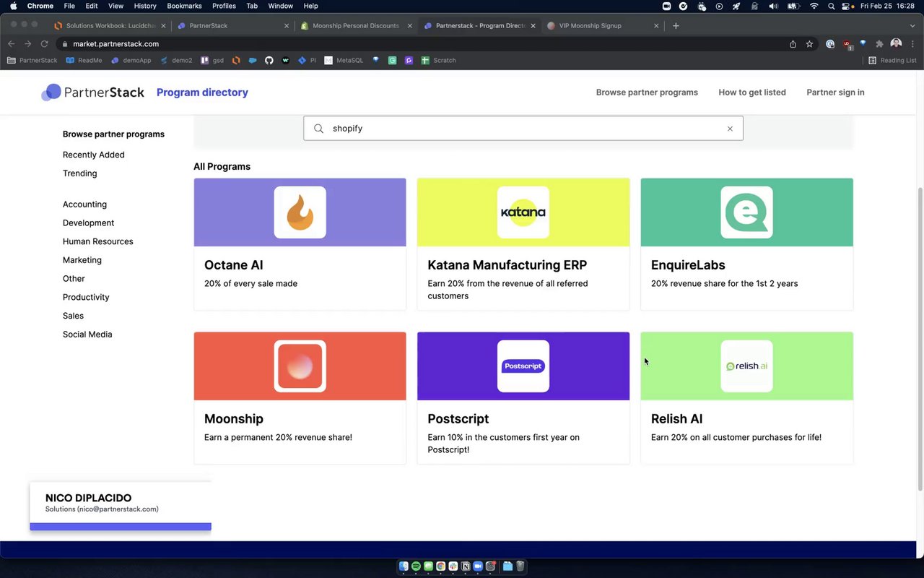Open the PartnerStack bookmarks folder
Viewport: 924px width, 578px height.
click(32, 61)
